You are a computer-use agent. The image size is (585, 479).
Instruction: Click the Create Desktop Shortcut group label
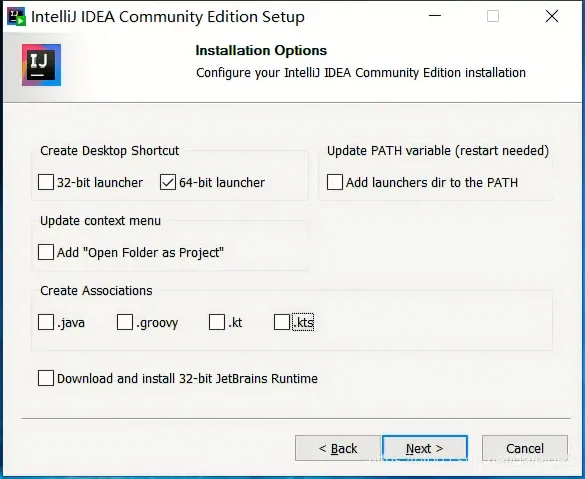pyautogui.click(x=110, y=151)
